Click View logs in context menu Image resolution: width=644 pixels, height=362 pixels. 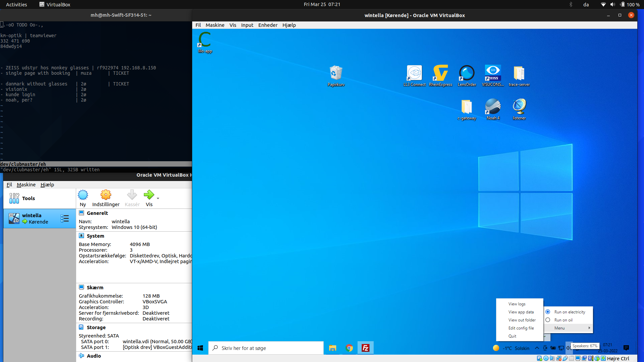pos(517,304)
